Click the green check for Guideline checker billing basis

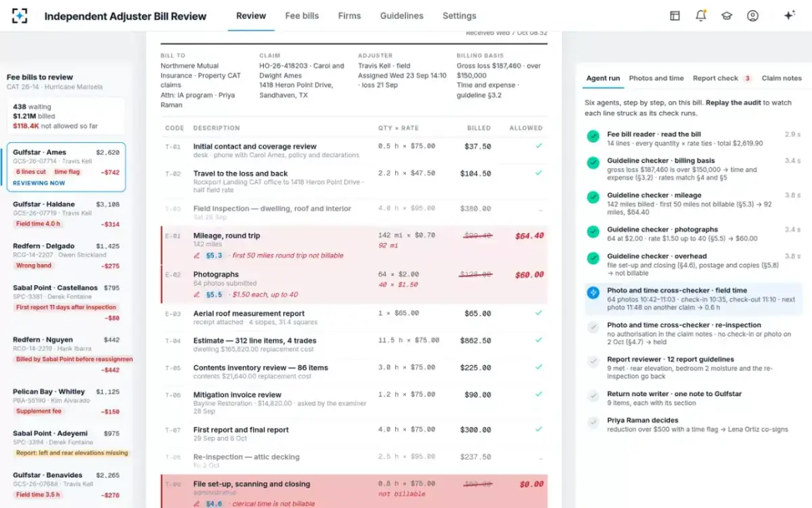[x=593, y=163]
